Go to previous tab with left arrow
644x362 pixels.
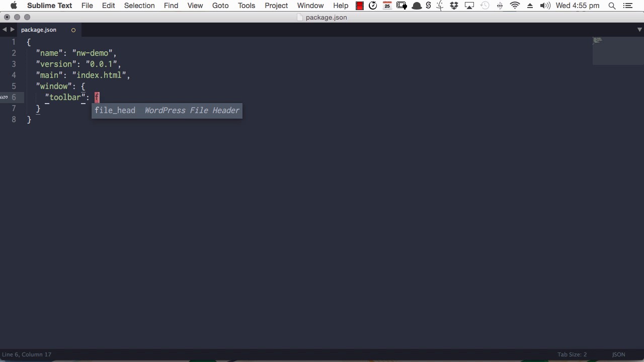pyautogui.click(x=5, y=30)
